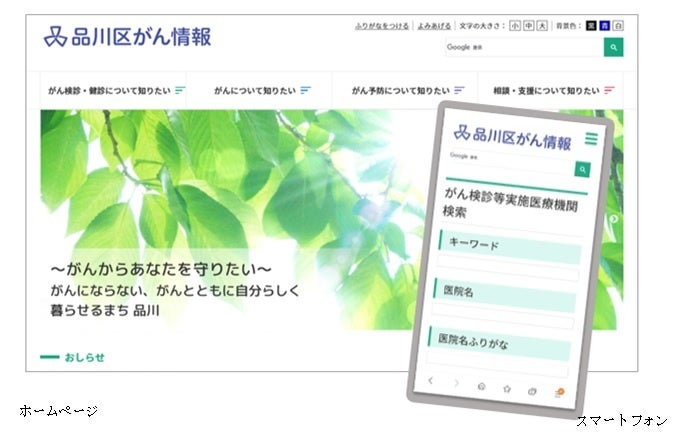The height and width of the screenshot is (439, 697).
Task: Tap the Google search field on the smartphone
Action: (511, 162)
